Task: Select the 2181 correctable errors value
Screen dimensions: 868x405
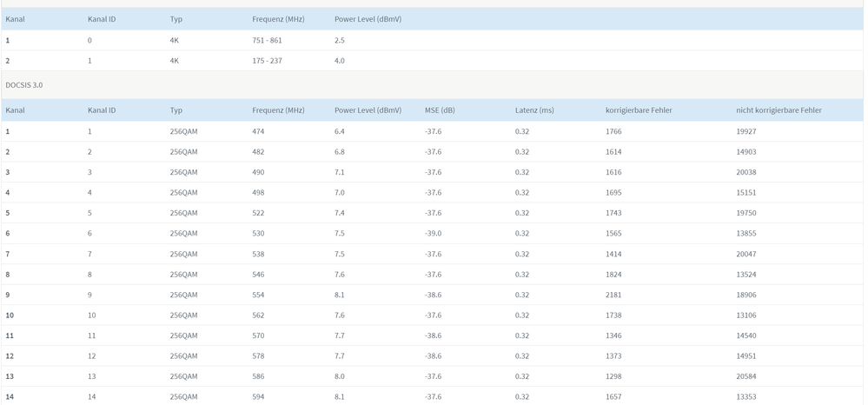Action: [x=613, y=295]
